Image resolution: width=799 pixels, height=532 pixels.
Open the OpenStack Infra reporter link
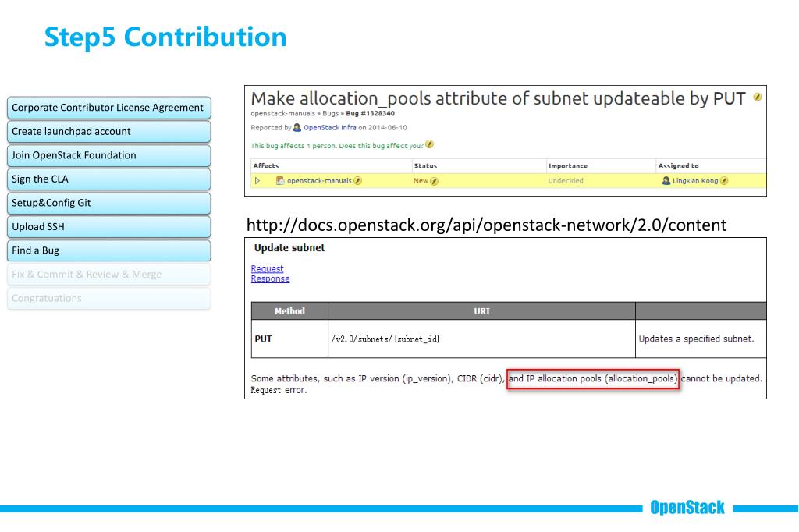coord(330,127)
